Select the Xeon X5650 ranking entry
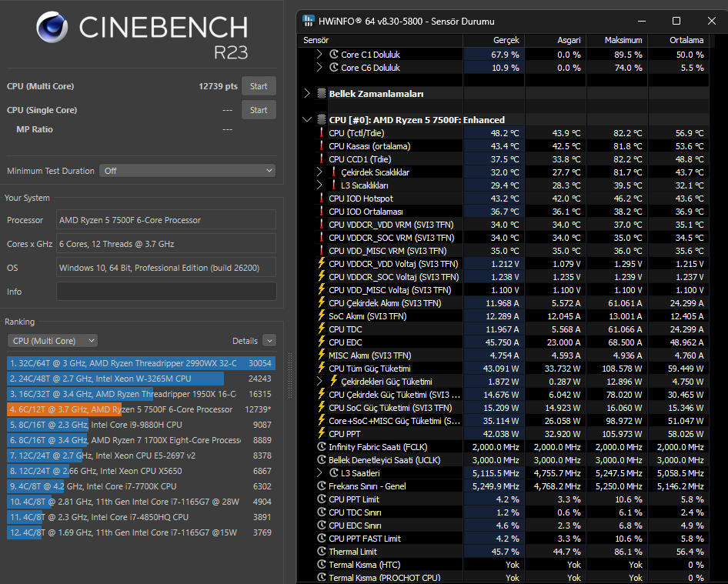 141,471
